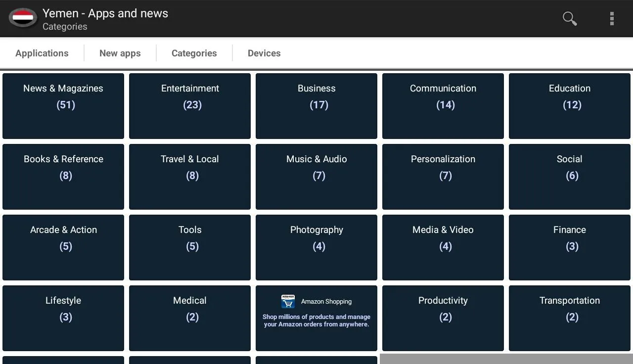The height and width of the screenshot is (364, 633).
Task: Open the Tools category
Action: 190,247
